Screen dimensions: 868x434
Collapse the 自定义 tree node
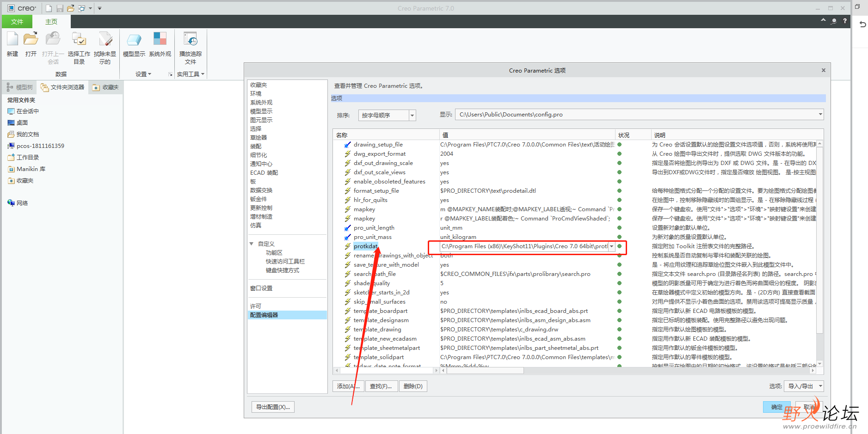252,244
